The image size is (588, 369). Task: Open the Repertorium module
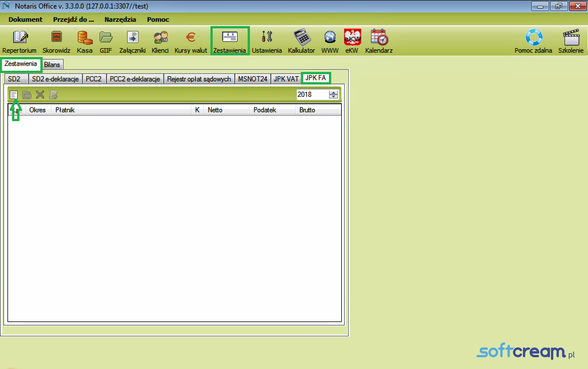tap(19, 41)
